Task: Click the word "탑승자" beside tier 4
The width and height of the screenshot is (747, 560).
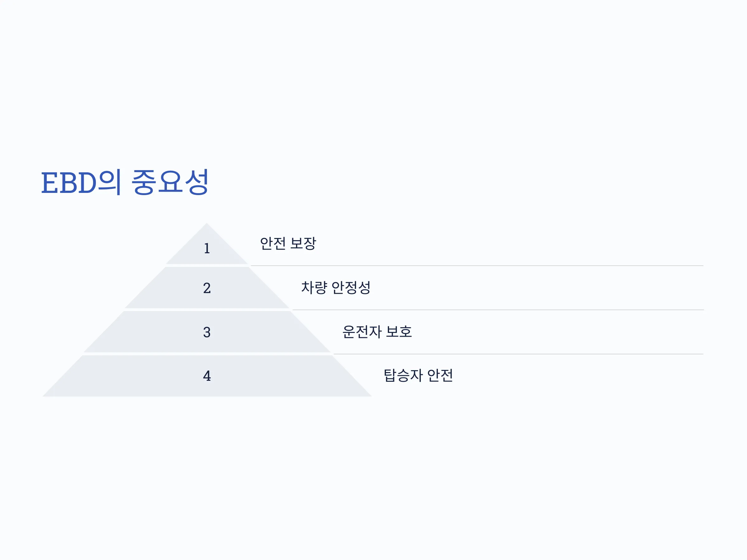Action: 403,376
